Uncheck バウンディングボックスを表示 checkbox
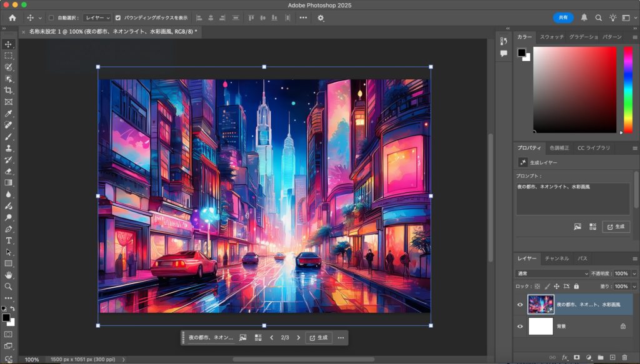Viewport: 640px width, 364px height. [x=118, y=18]
